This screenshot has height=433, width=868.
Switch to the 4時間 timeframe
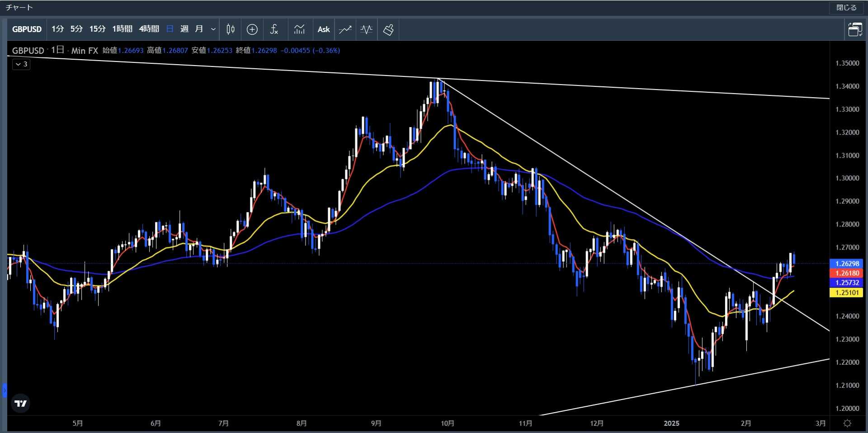click(149, 29)
